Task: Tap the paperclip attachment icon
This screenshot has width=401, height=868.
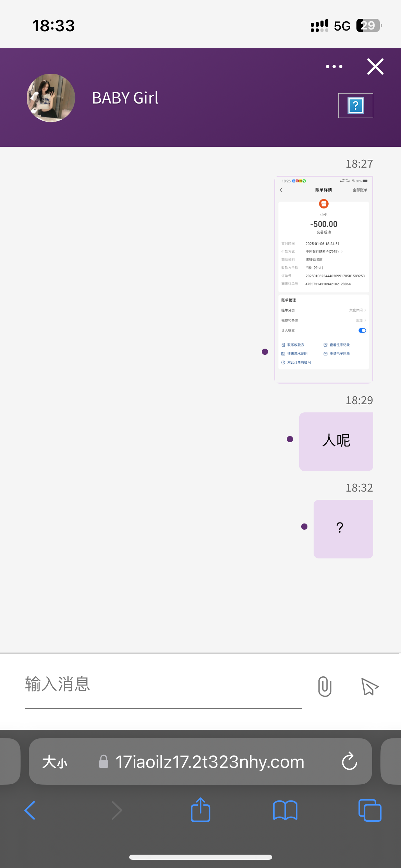Action: coord(325,686)
